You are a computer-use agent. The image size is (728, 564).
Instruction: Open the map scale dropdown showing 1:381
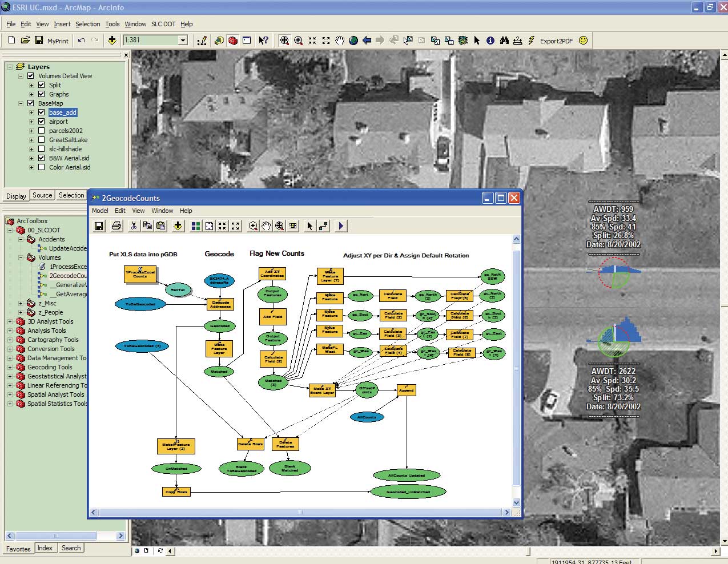click(x=183, y=41)
